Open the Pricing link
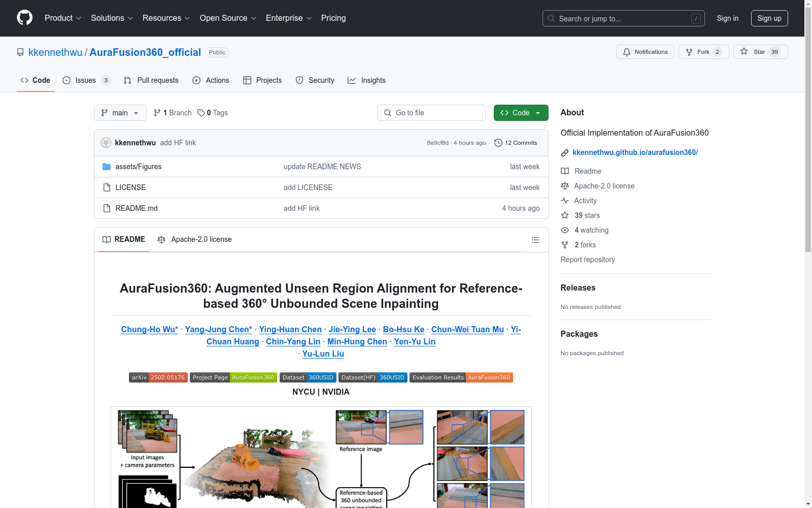 click(333, 18)
